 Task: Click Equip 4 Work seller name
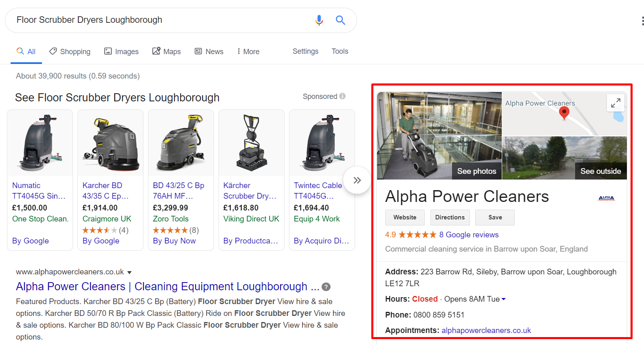[317, 219]
